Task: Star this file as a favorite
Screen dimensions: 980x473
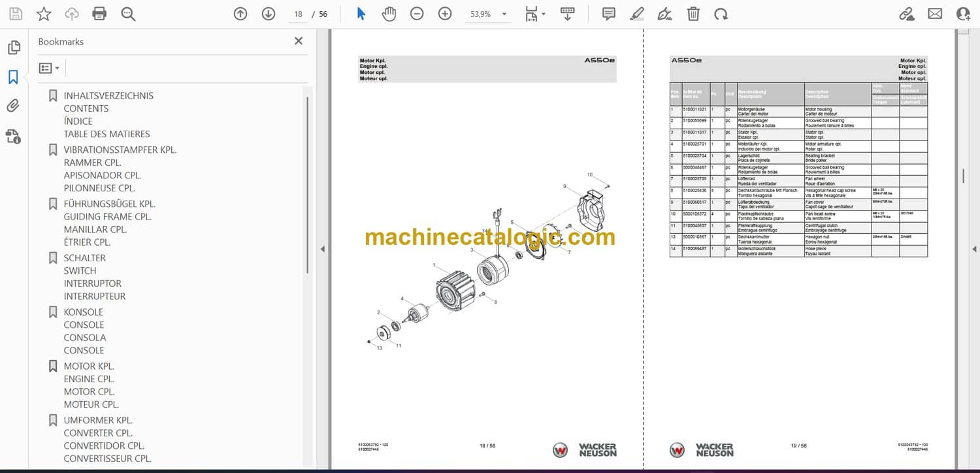Action: tap(44, 14)
